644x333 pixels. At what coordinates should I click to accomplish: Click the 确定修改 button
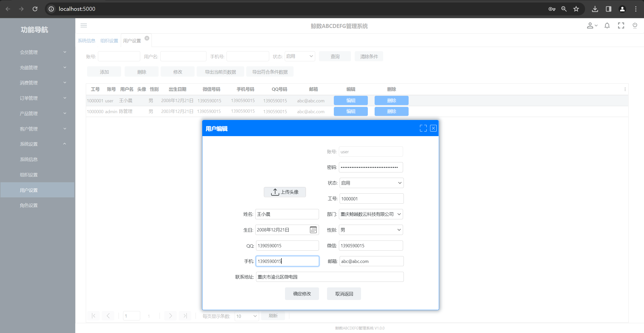[302, 294]
